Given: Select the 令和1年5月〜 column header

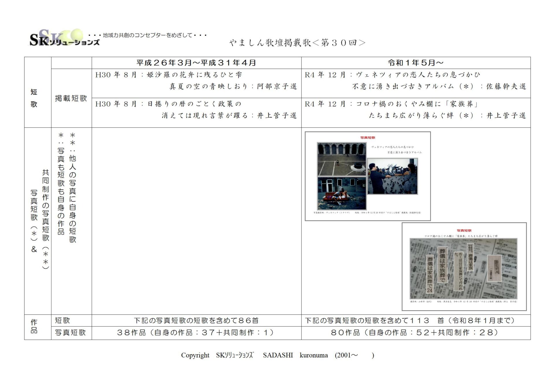Looking at the screenshot, I should [x=415, y=63].
